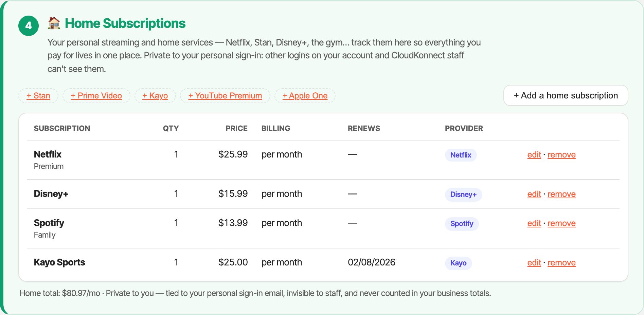Remove the Netflix subscription
Viewport: 644px width, 315px height.
click(x=561, y=155)
